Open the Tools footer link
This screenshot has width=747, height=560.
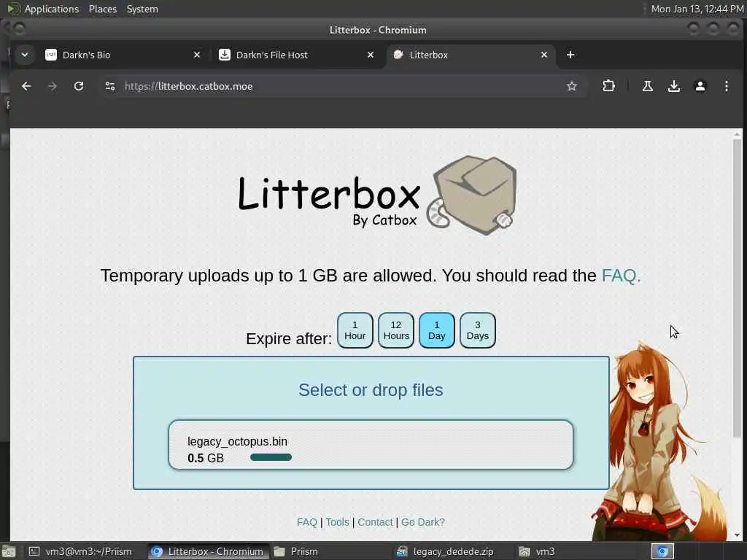[x=337, y=522]
